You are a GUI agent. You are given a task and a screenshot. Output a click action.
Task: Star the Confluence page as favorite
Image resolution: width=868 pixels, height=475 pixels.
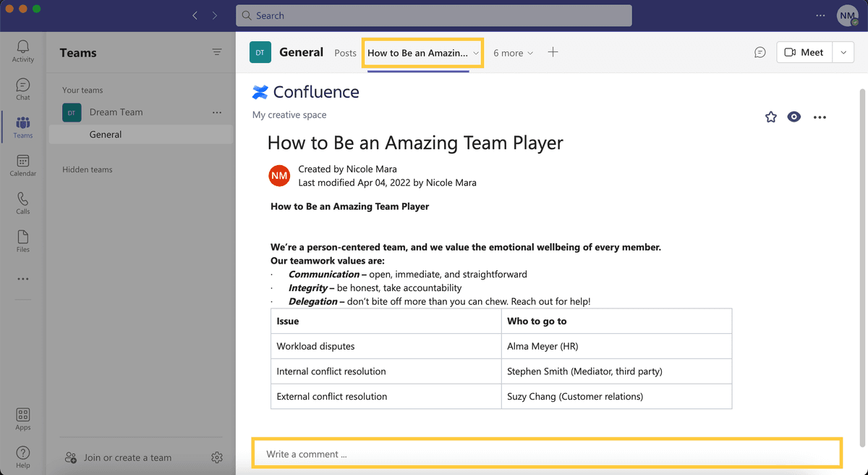click(x=770, y=117)
